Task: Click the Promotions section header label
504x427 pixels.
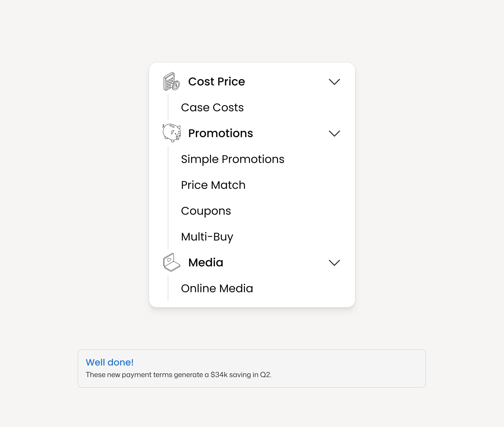Action: 221,134
